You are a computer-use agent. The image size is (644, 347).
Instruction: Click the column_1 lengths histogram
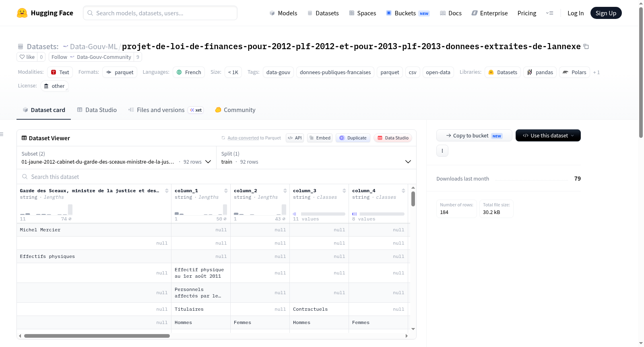[x=200, y=210]
